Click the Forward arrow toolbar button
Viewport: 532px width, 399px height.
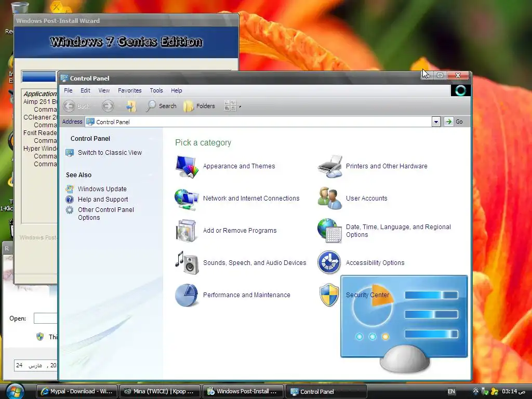108,106
